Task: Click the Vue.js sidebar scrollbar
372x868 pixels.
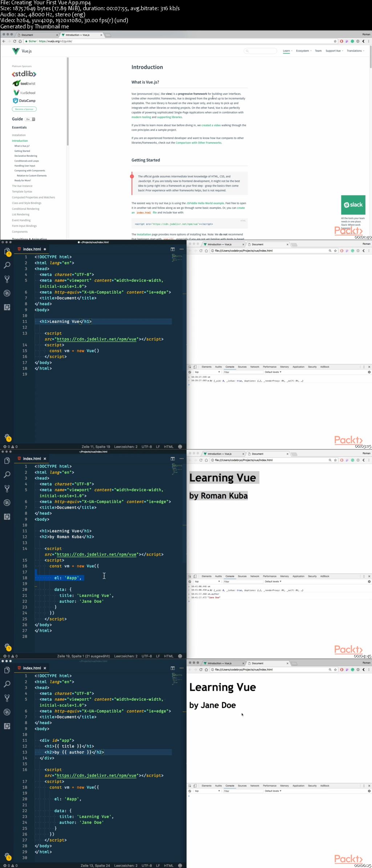Action: [68, 102]
